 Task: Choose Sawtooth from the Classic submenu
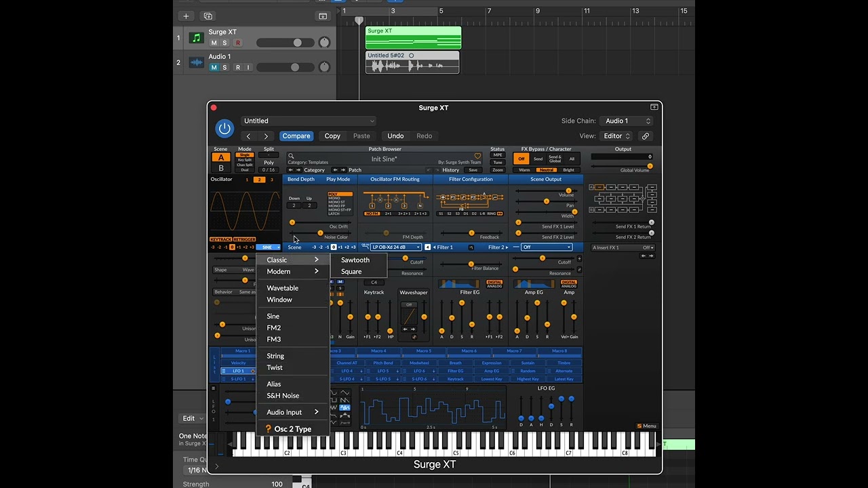[355, 260]
